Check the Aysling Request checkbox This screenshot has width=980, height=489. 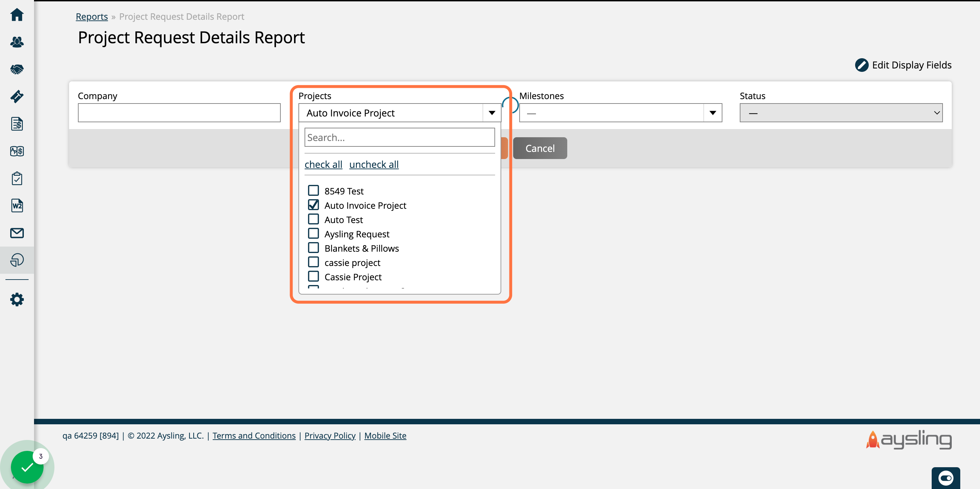(x=313, y=234)
